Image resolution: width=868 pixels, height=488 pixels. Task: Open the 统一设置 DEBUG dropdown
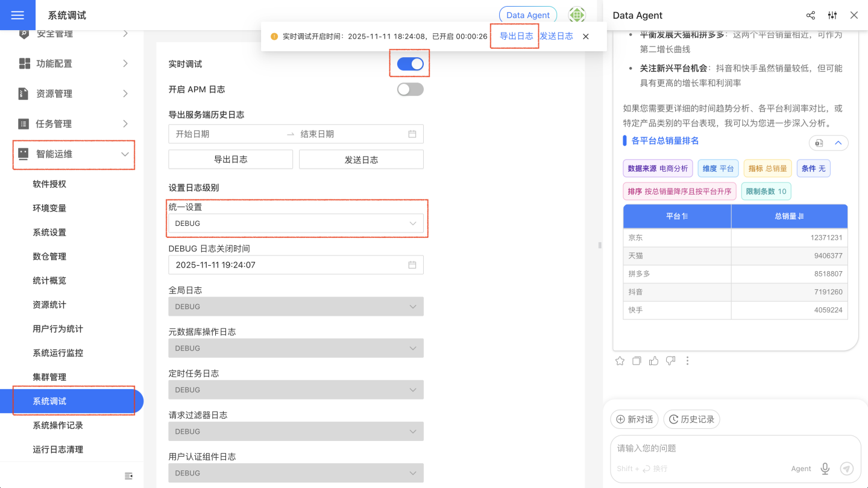click(x=295, y=224)
